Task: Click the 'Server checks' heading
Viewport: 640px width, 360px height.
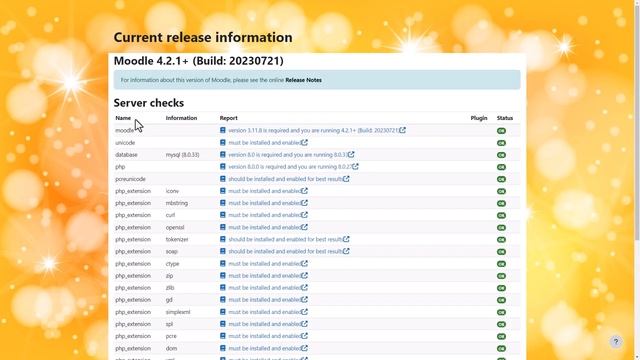Action: point(149,103)
